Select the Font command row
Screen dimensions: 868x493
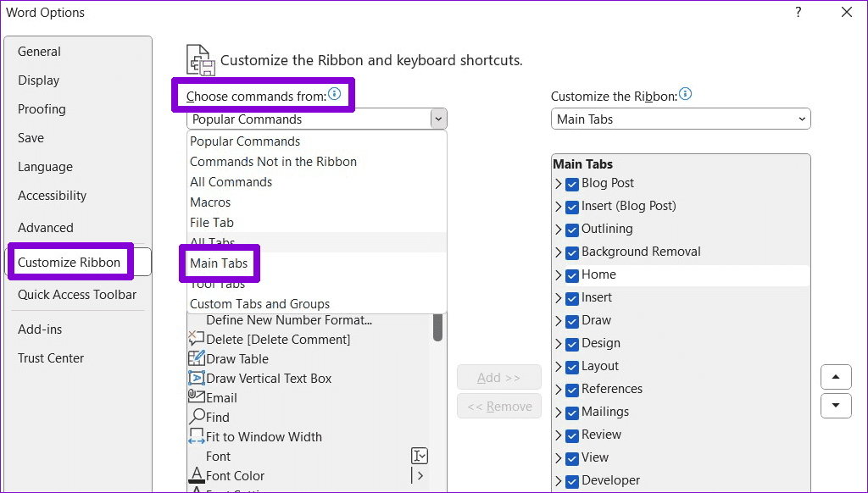click(309, 456)
